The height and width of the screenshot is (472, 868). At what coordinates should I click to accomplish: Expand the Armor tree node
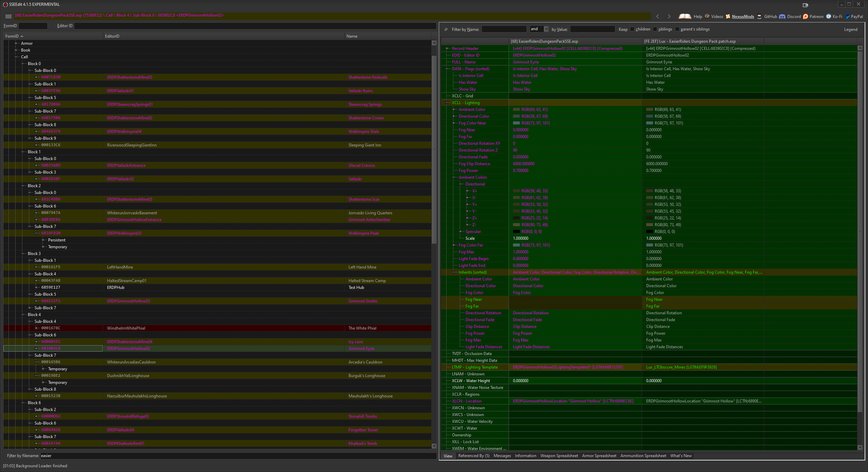(16, 43)
